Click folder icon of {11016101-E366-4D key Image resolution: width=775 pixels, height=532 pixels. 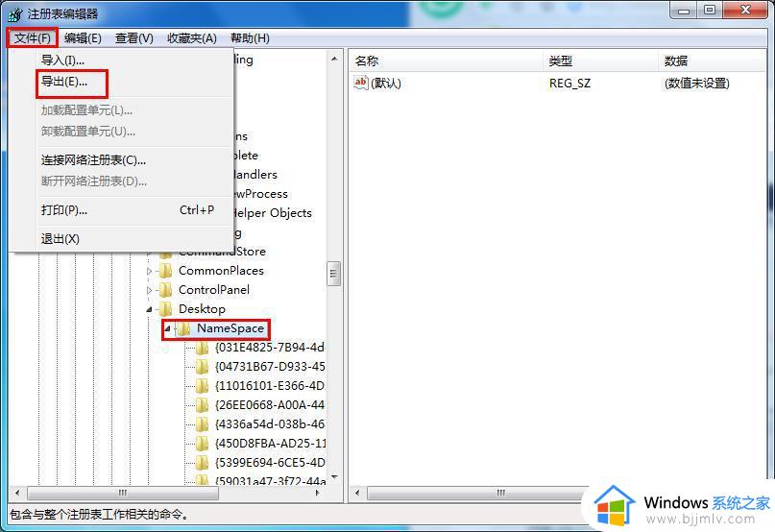tap(202, 386)
